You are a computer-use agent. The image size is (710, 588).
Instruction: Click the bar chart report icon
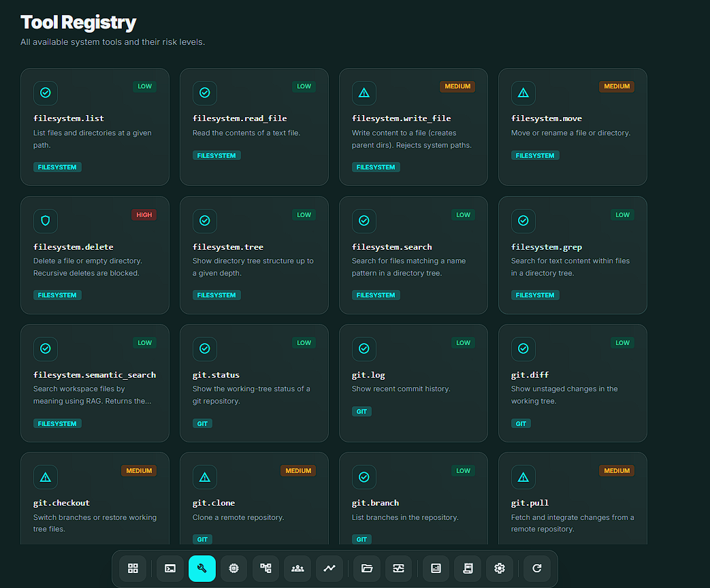[436, 568]
